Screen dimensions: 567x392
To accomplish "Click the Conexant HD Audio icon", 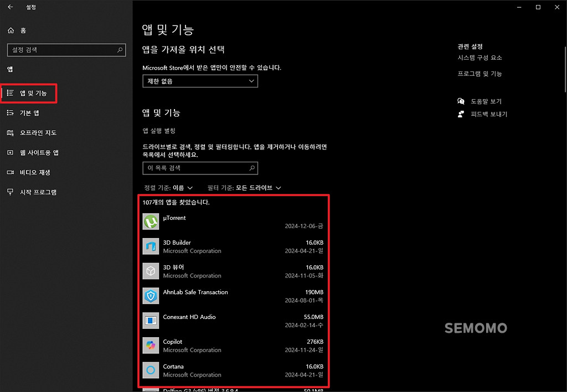I will tap(151, 321).
